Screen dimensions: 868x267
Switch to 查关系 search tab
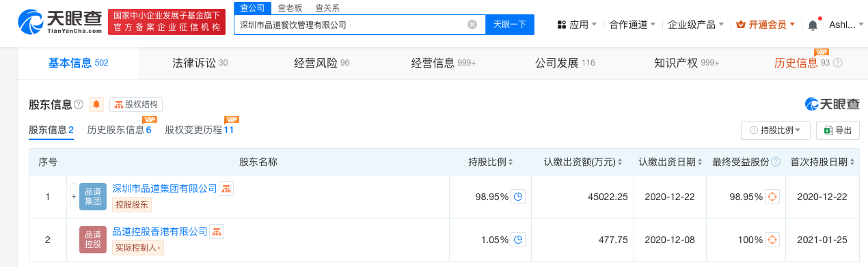[x=327, y=8]
